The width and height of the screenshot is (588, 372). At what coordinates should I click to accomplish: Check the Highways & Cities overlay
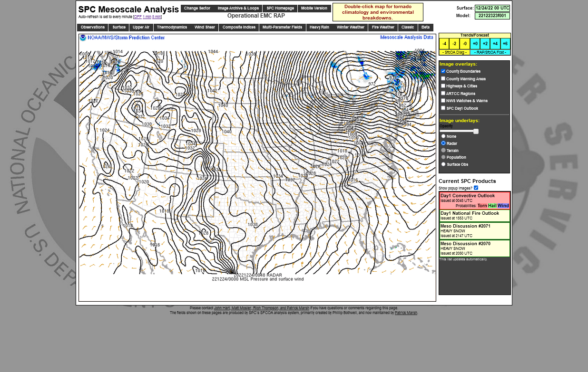[x=443, y=86]
